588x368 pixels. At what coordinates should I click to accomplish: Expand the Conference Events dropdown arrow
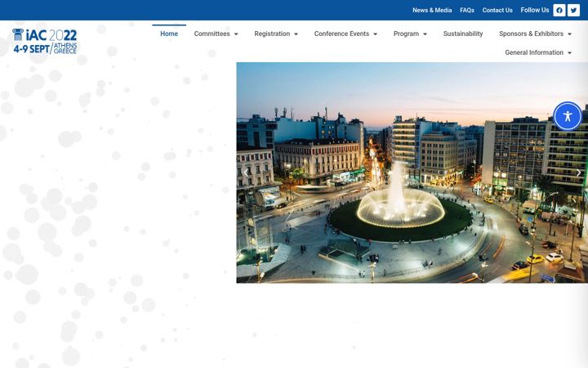point(375,34)
